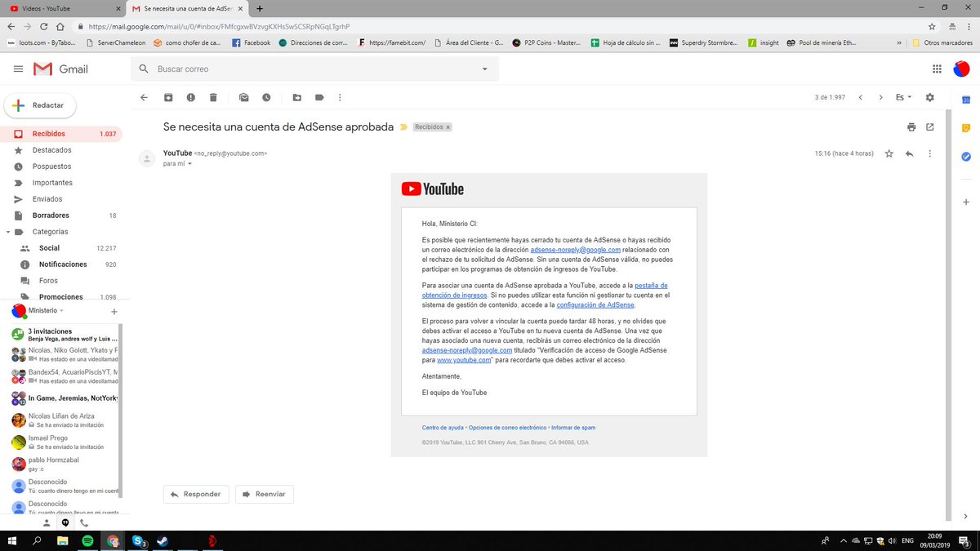
Task: Report the email as spam
Action: click(190, 97)
